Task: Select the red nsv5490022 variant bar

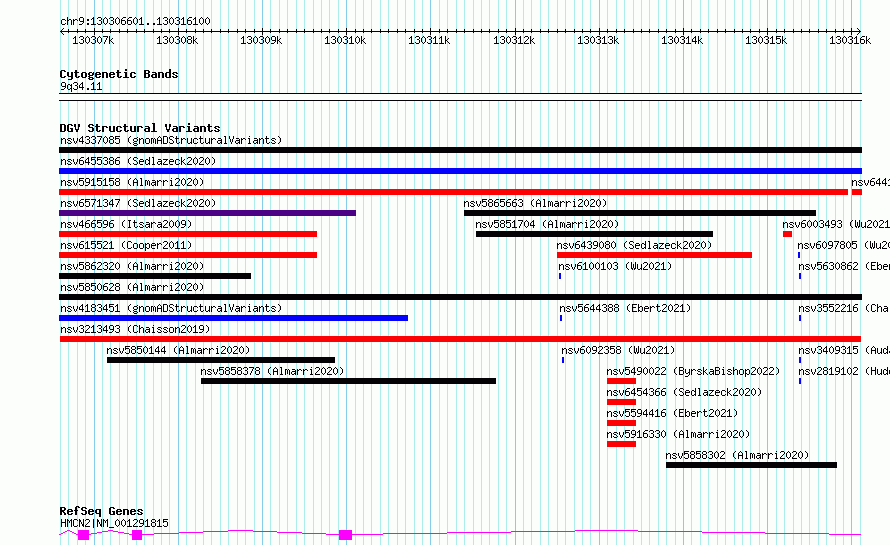Action: [x=622, y=381]
